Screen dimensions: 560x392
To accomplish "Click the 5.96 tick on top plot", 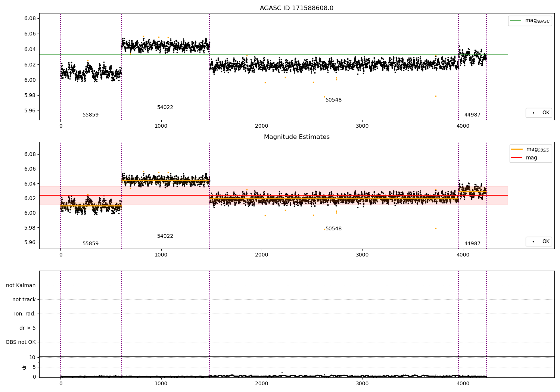I will tap(29, 111).
